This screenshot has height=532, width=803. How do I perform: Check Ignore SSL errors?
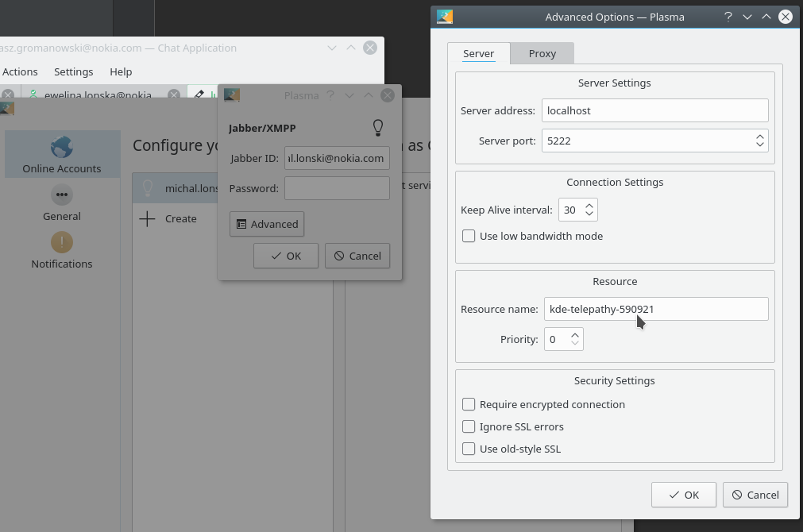pyautogui.click(x=469, y=426)
